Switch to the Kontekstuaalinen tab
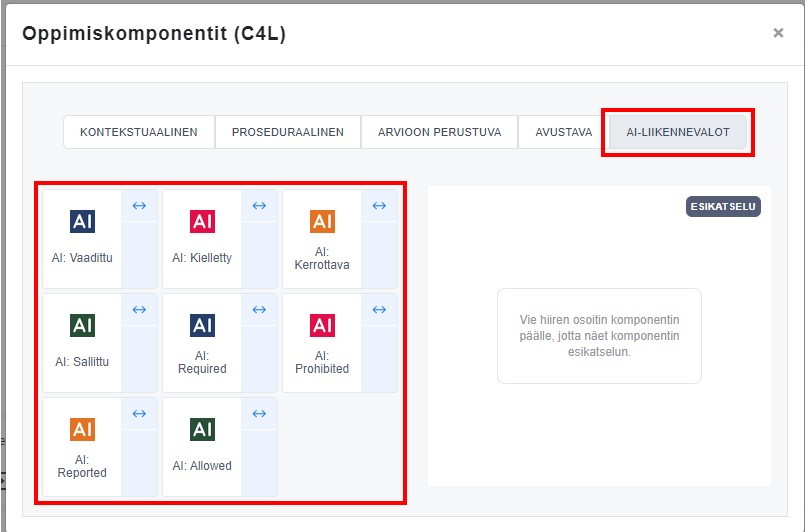The height and width of the screenshot is (532, 805). [x=139, y=132]
